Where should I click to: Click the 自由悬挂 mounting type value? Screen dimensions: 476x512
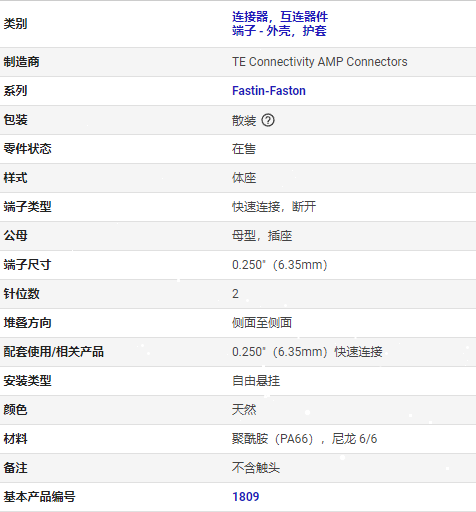point(256,381)
